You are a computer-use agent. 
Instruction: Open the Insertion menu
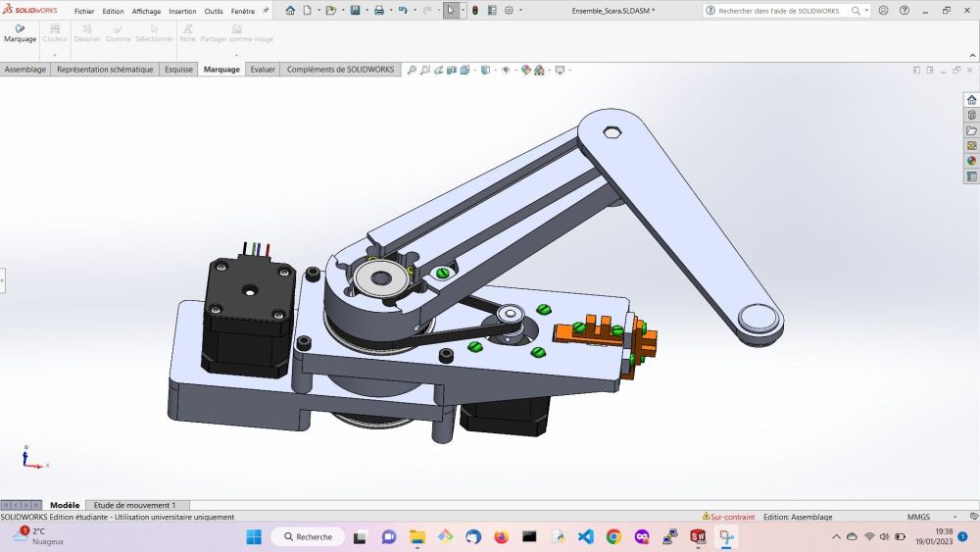[182, 11]
